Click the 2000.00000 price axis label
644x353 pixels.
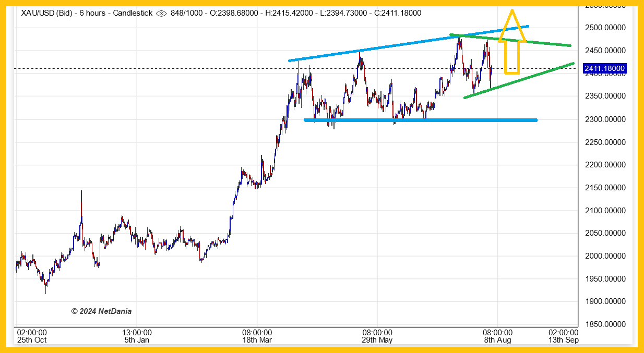pyautogui.click(x=604, y=256)
